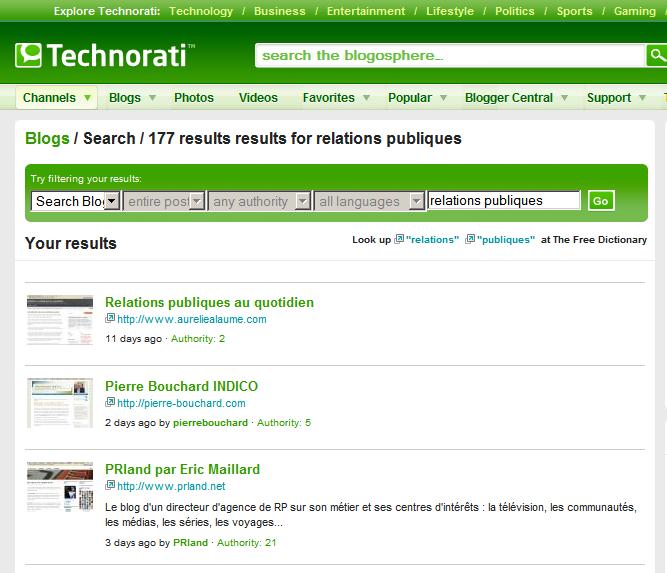Visit http://www.aurelielalaume.com URL
The image size is (667, 573).
pos(192,319)
